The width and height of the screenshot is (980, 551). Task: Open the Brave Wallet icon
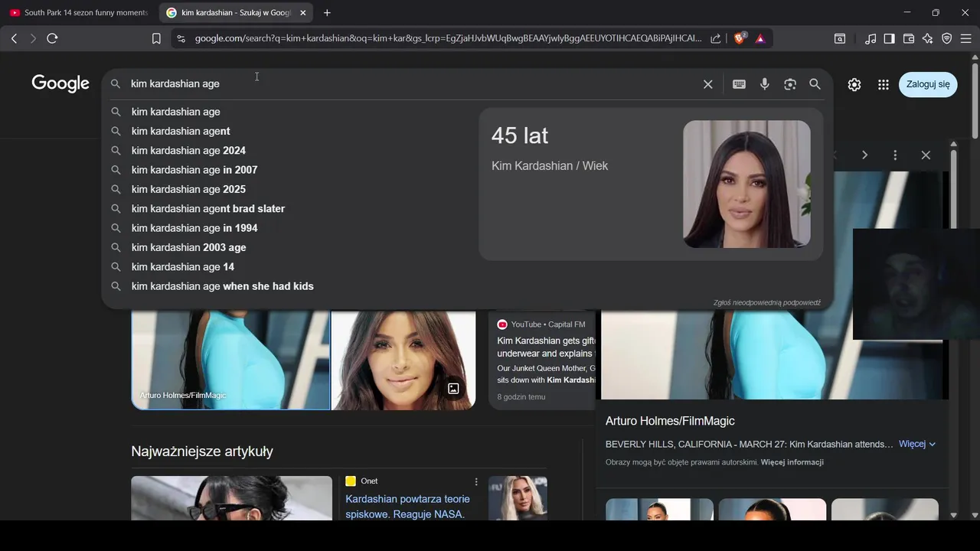pos(909,38)
